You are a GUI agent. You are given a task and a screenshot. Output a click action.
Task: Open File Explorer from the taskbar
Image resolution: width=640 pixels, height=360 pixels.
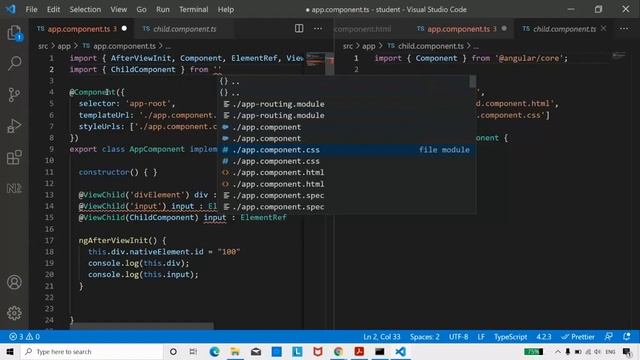(x=235, y=351)
